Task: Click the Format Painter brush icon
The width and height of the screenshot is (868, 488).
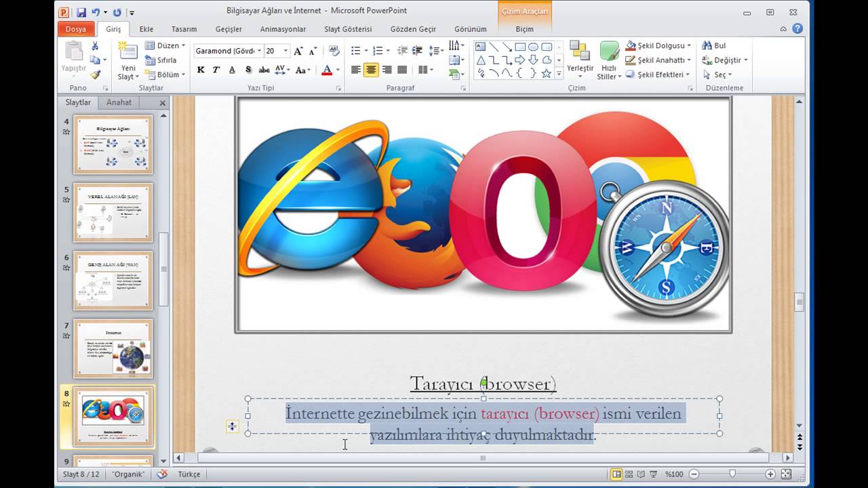Action: (95, 75)
